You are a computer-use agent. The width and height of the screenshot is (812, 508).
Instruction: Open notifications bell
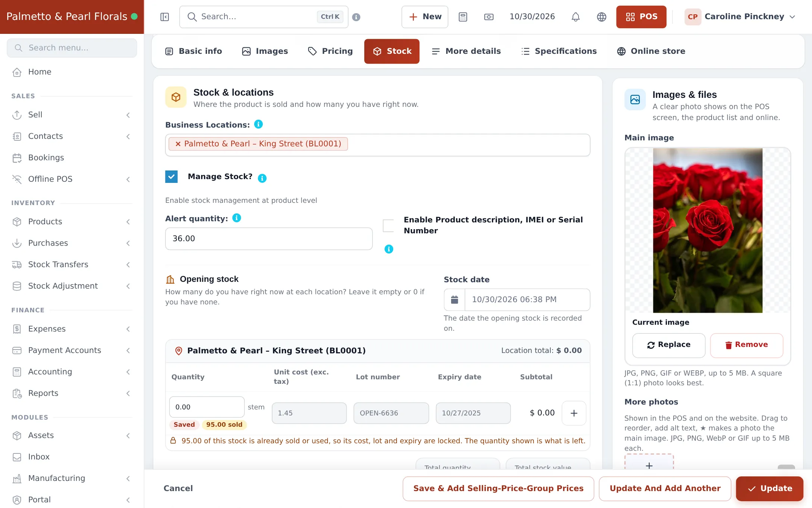tap(576, 17)
